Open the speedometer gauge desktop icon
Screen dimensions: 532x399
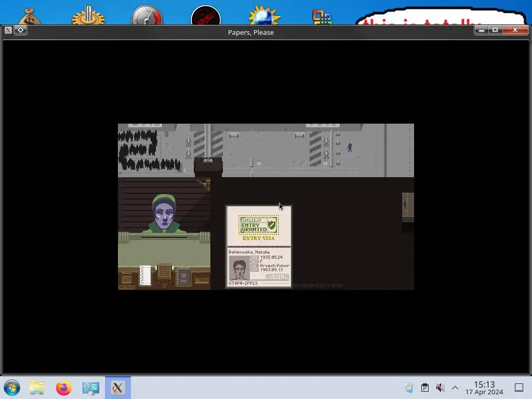[x=147, y=15]
